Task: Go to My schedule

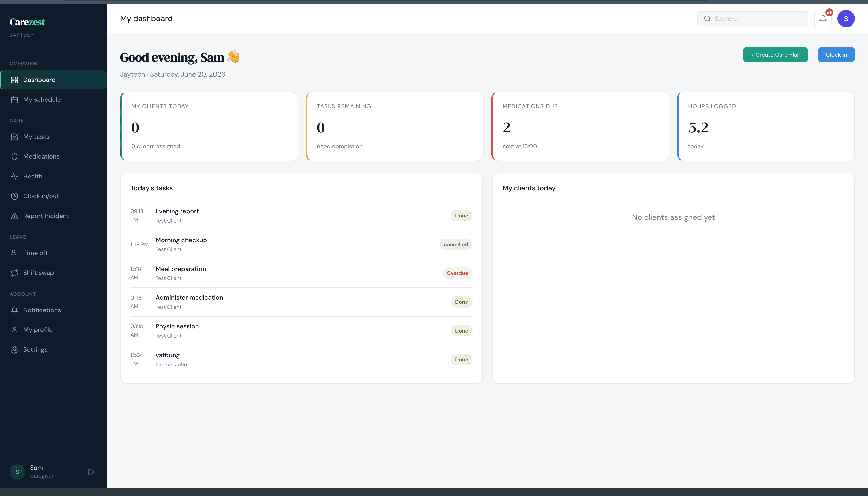Action: coord(54,100)
